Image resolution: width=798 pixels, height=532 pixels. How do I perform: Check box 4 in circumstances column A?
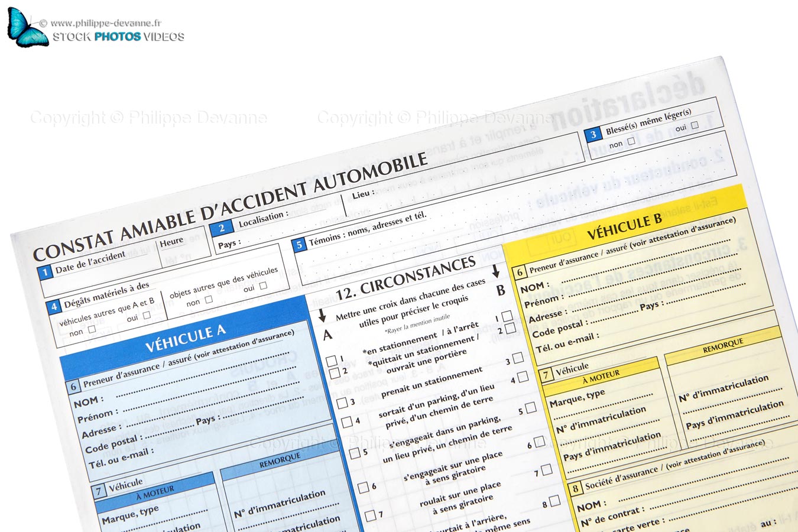click(347, 422)
